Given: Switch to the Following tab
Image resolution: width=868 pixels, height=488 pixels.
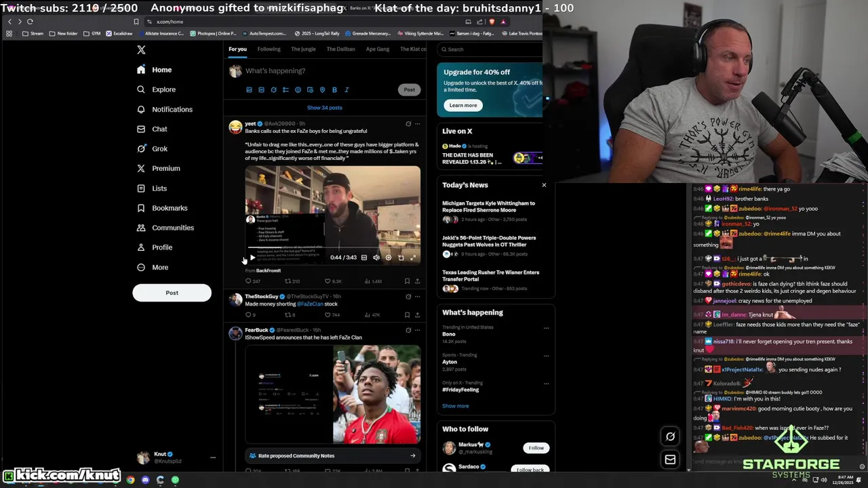Looking at the screenshot, I should 269,49.
